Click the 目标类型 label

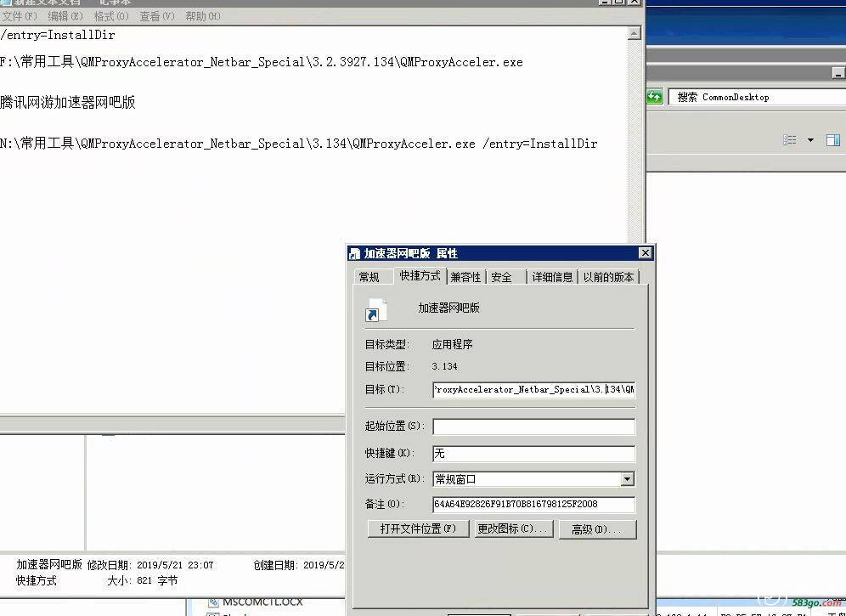pos(386,344)
